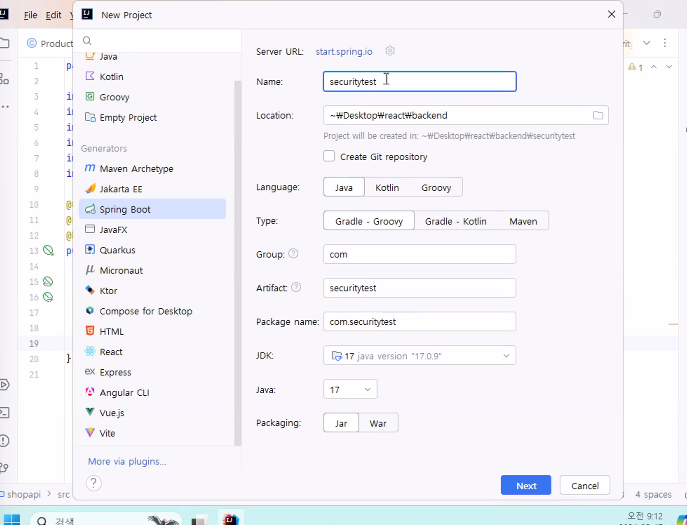Open start.spring.io server URL link
This screenshot has width=687, height=525.
(x=344, y=52)
